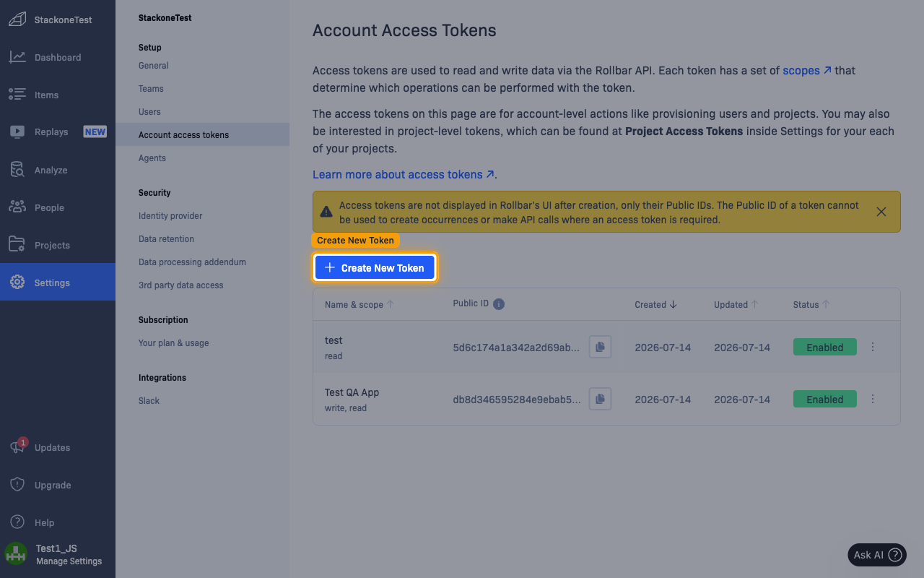Viewport: 924px width, 578px height.
Task: Open 3rd party data access page
Action: pyautogui.click(x=181, y=285)
